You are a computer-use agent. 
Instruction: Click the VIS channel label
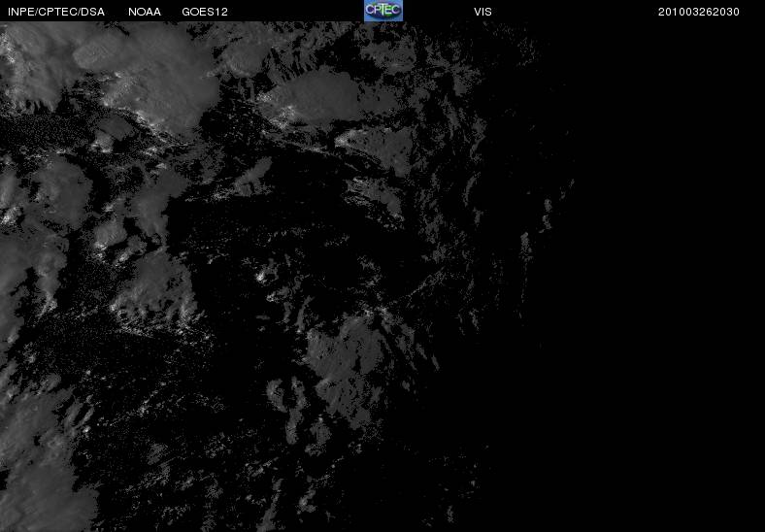482,12
